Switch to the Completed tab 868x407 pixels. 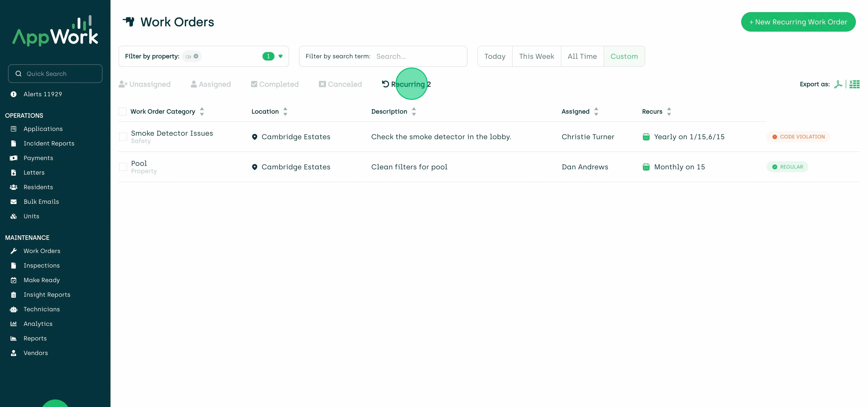[275, 84]
